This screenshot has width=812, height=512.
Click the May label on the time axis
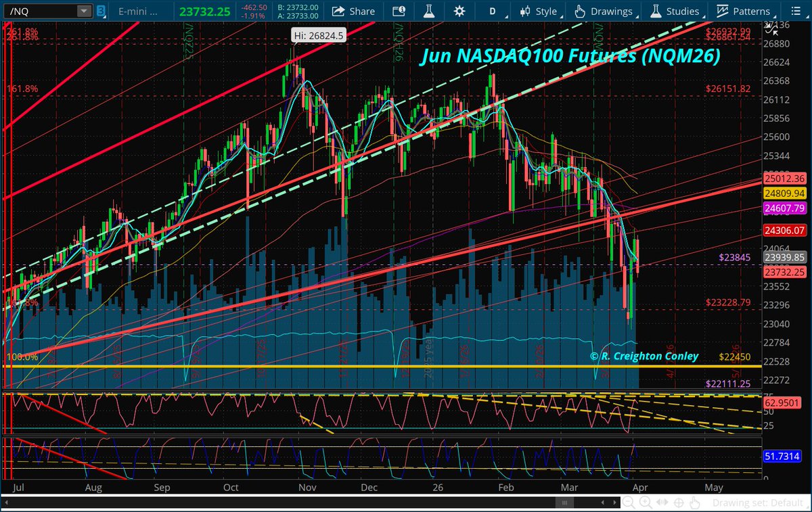pos(713,487)
